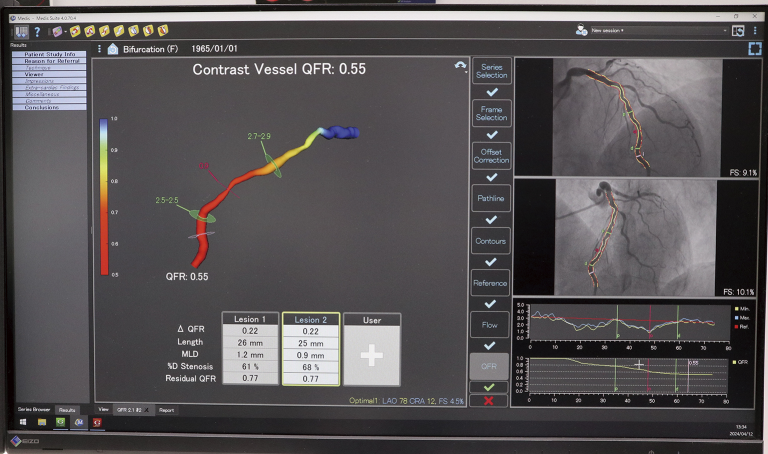
Task: Click the Help question mark icon
Action: click(37, 31)
